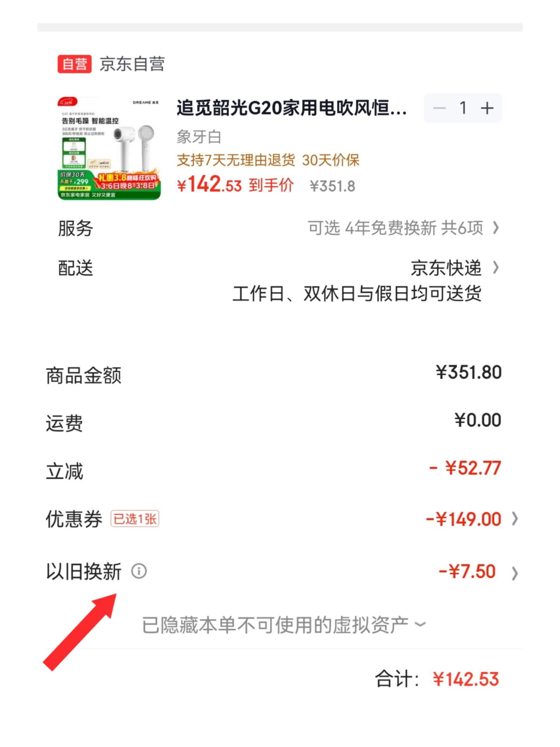Expand the 优惠券 coupon selection arrow
This screenshot has width=560, height=747.
[514, 519]
